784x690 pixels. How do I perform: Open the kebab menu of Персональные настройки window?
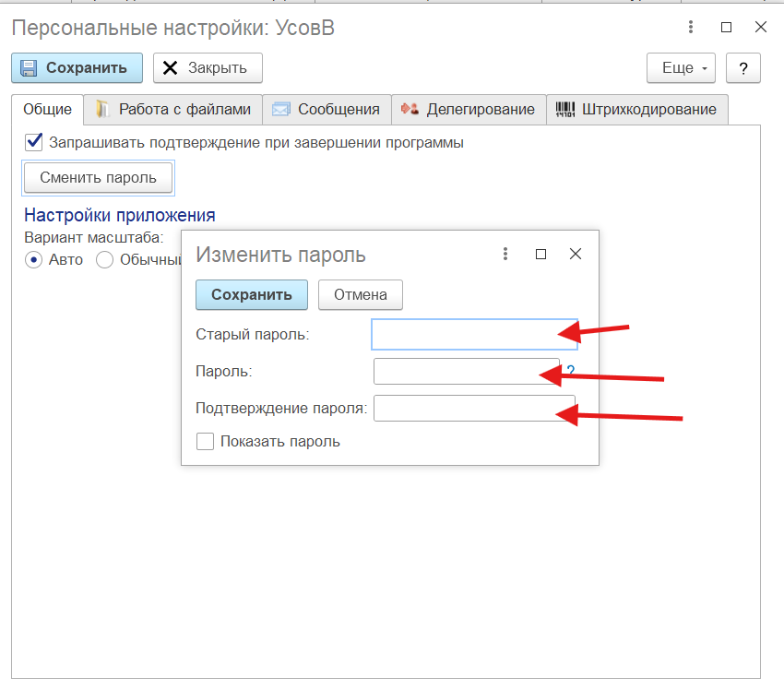[691, 27]
